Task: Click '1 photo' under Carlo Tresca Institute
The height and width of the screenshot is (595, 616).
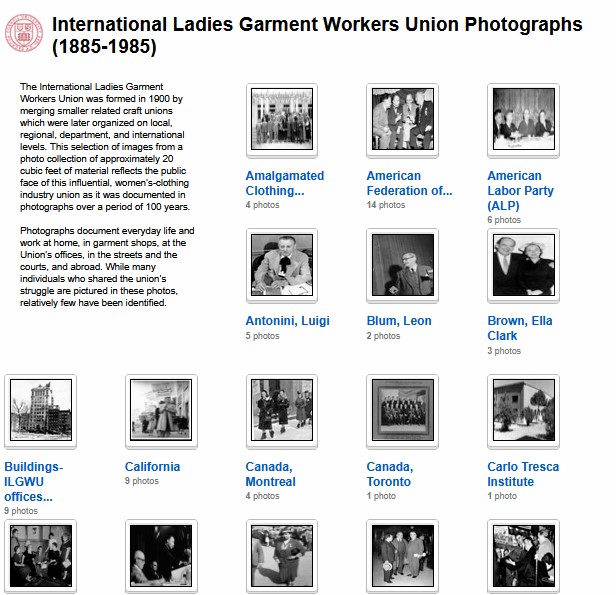Action: tap(502, 496)
